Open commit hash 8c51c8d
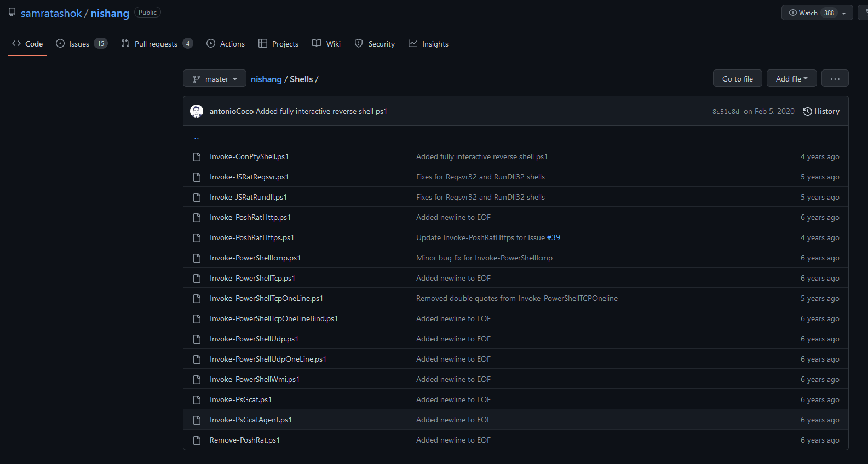 tap(726, 112)
